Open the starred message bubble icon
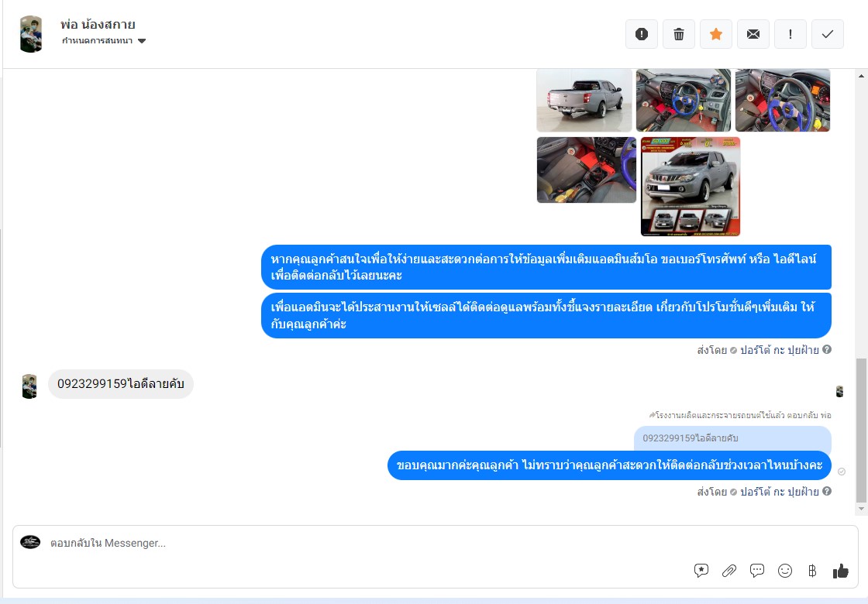 pos(701,571)
